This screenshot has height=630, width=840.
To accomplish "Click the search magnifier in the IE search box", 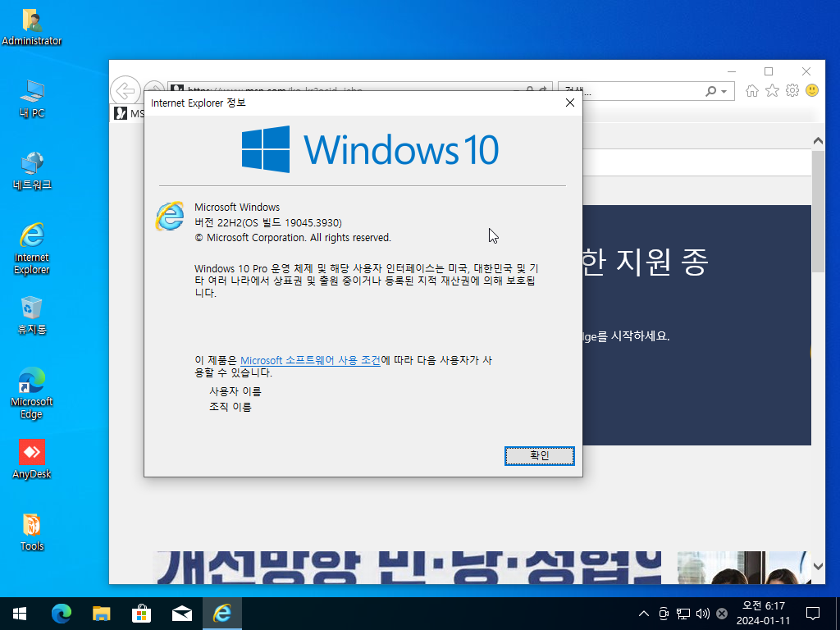I will point(711,92).
